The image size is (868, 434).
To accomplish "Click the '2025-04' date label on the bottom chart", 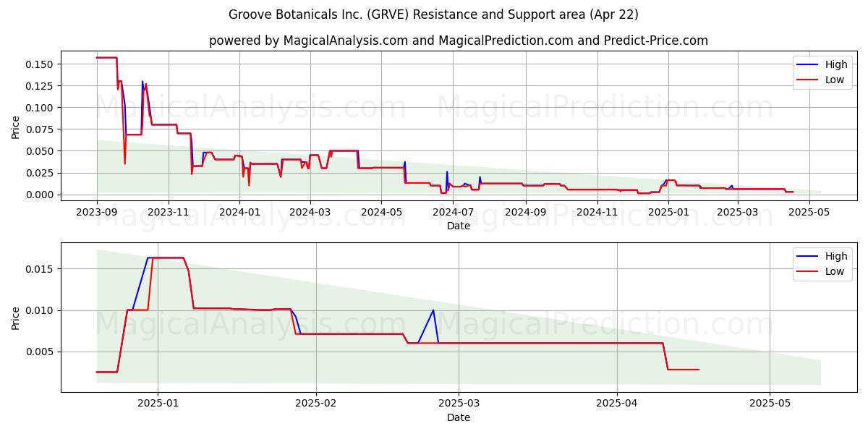I will [x=617, y=404].
